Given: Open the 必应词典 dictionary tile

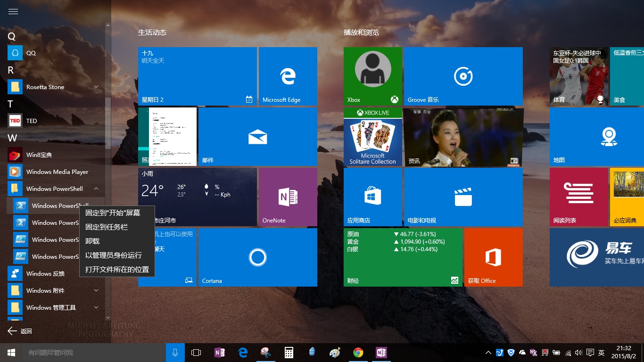Looking at the screenshot, I should pos(627,197).
